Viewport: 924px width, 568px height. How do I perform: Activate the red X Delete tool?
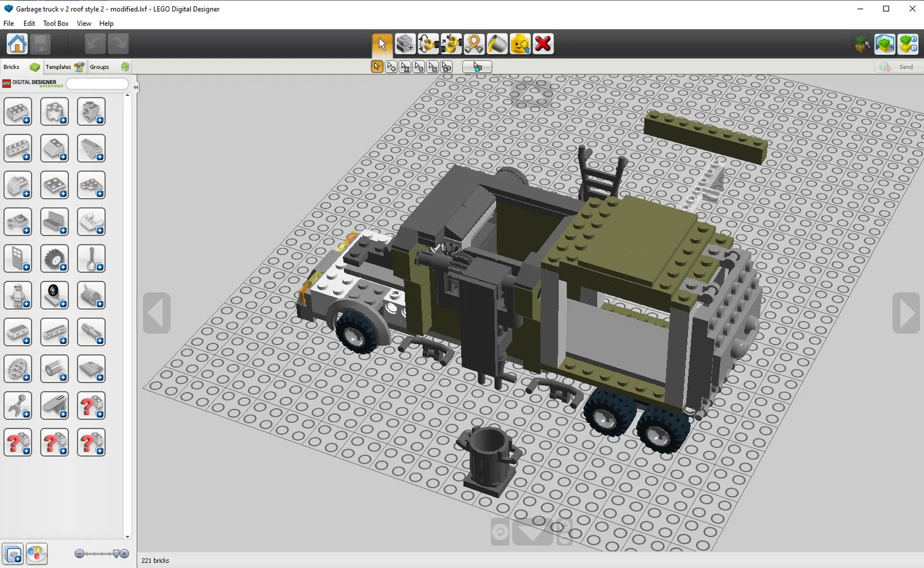pyautogui.click(x=543, y=44)
